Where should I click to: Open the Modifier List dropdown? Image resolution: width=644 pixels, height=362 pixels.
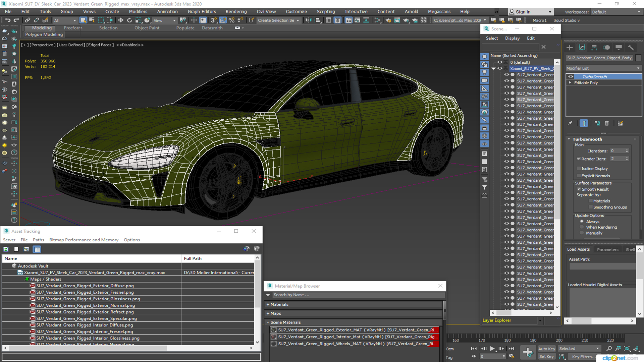(x=603, y=68)
